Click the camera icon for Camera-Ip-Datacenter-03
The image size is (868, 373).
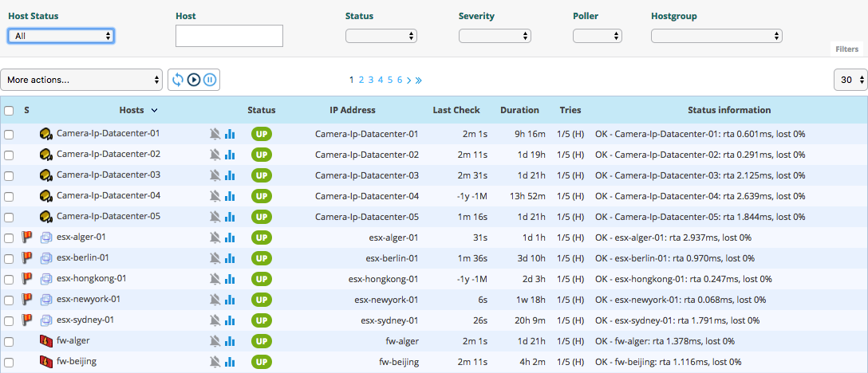(x=45, y=175)
